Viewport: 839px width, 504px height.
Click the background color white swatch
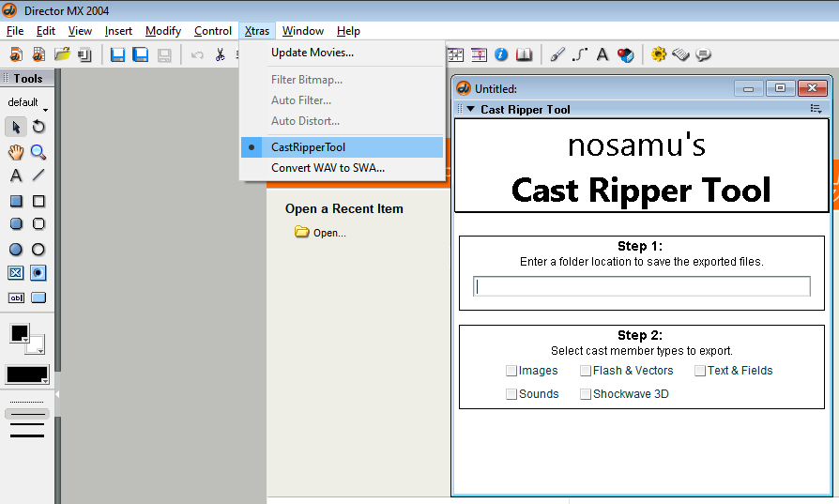[x=37, y=344]
